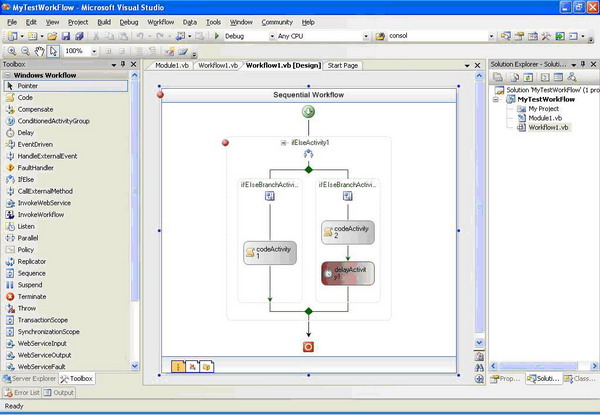Choose CallExternalMethod from the Toolbox
The width and height of the screenshot is (600, 415).
pyautogui.click(x=45, y=191)
